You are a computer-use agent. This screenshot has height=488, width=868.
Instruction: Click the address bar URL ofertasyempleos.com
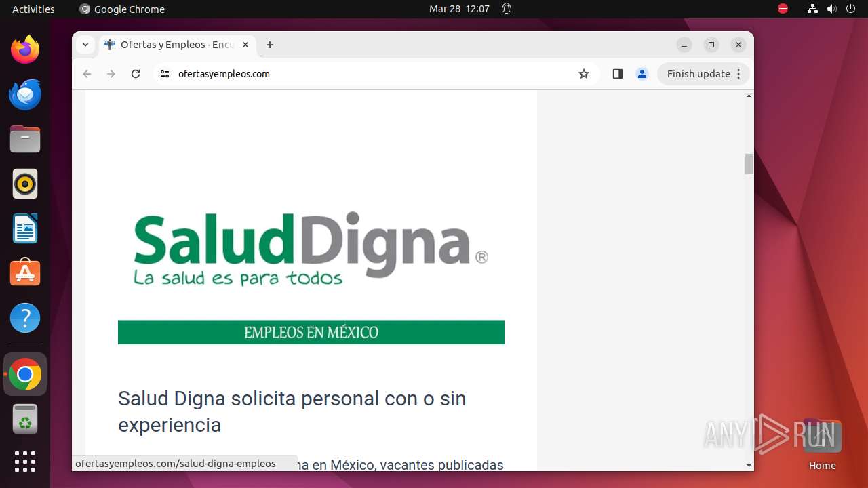click(x=224, y=74)
